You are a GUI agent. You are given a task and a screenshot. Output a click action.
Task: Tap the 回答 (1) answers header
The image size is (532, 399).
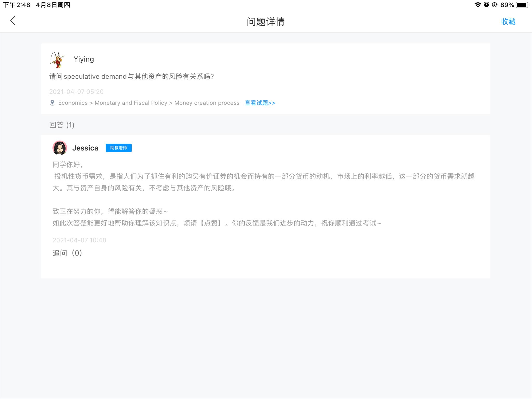62,125
